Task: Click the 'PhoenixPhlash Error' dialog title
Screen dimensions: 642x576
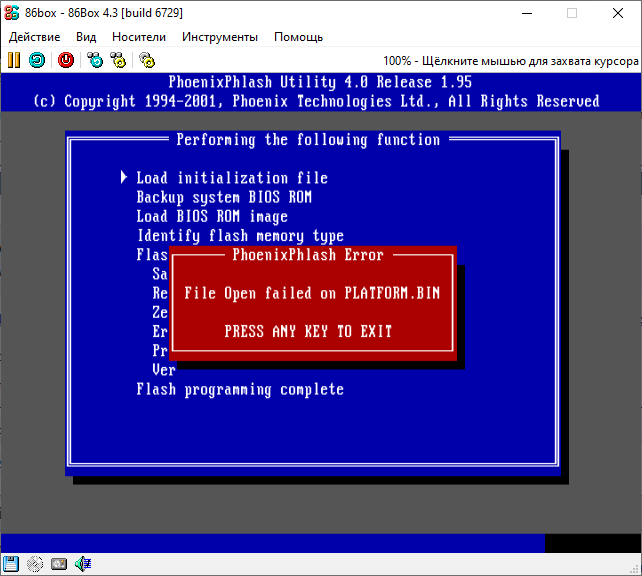Action: (x=308, y=255)
